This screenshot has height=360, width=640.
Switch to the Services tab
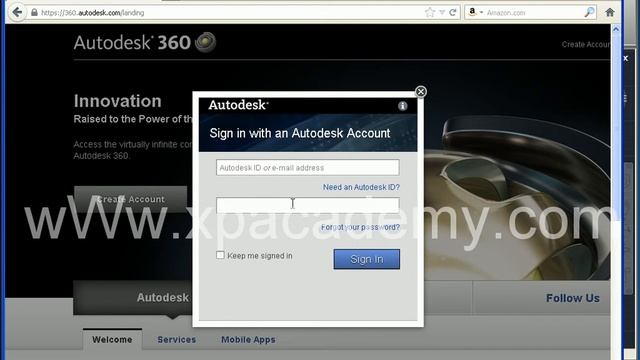[177, 340]
